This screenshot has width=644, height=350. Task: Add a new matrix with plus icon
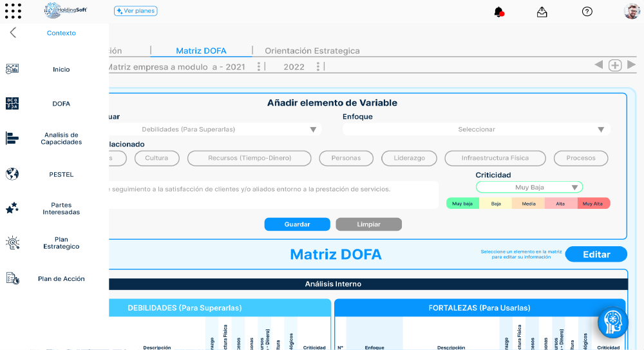click(x=615, y=65)
